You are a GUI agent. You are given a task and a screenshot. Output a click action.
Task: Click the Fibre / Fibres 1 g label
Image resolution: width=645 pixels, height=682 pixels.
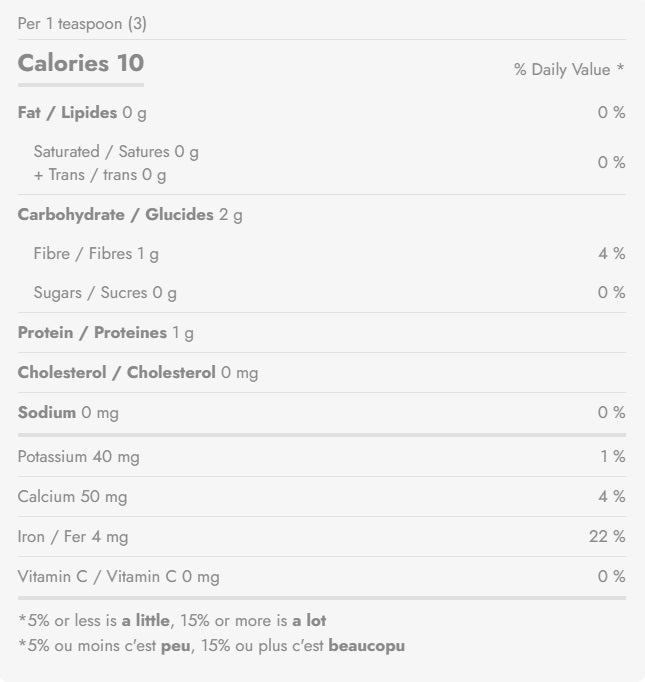coord(96,254)
